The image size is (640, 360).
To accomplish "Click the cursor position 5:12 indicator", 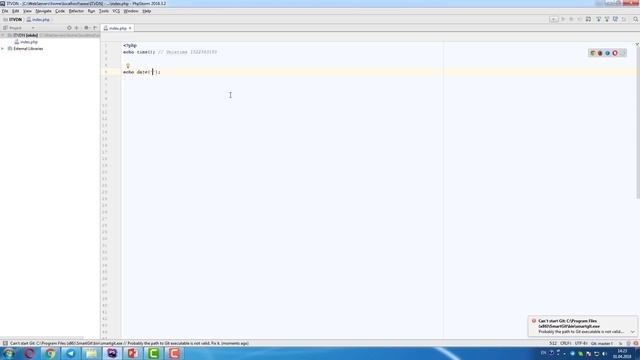I will 553,343.
